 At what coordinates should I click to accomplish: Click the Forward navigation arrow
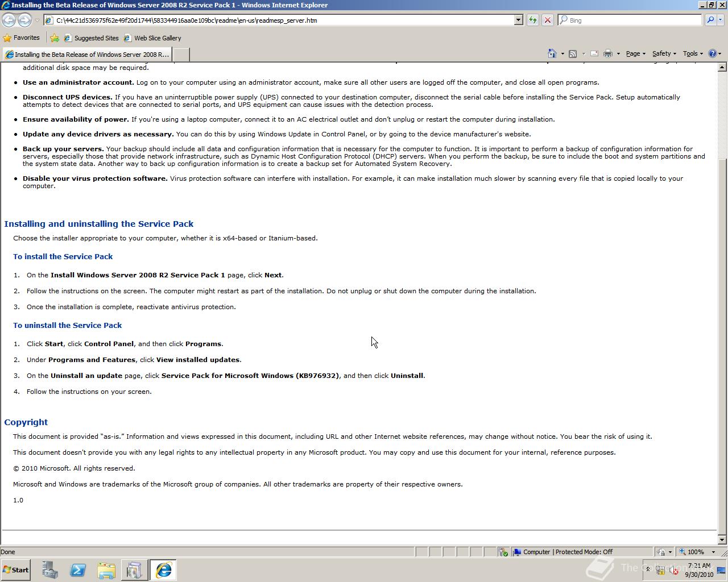point(24,20)
